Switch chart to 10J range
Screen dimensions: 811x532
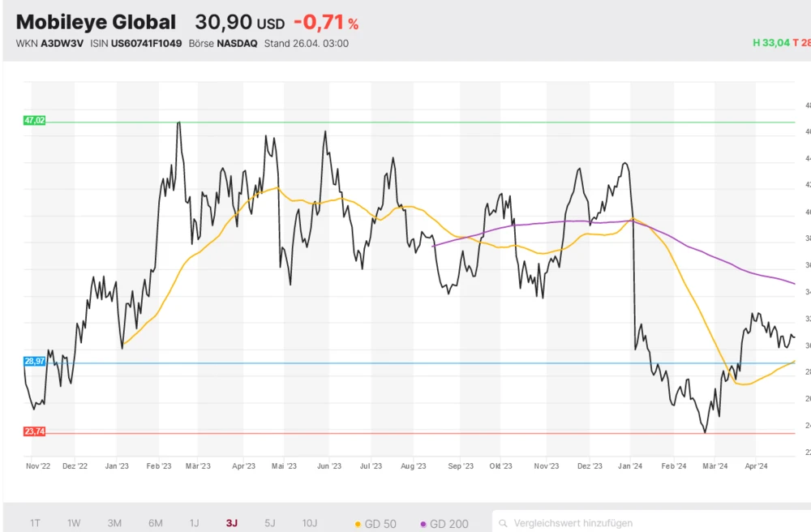pyautogui.click(x=310, y=523)
